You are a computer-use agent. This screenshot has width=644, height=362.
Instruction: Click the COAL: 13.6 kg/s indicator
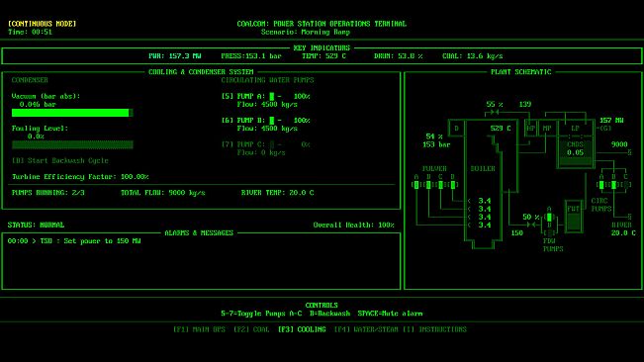point(473,55)
